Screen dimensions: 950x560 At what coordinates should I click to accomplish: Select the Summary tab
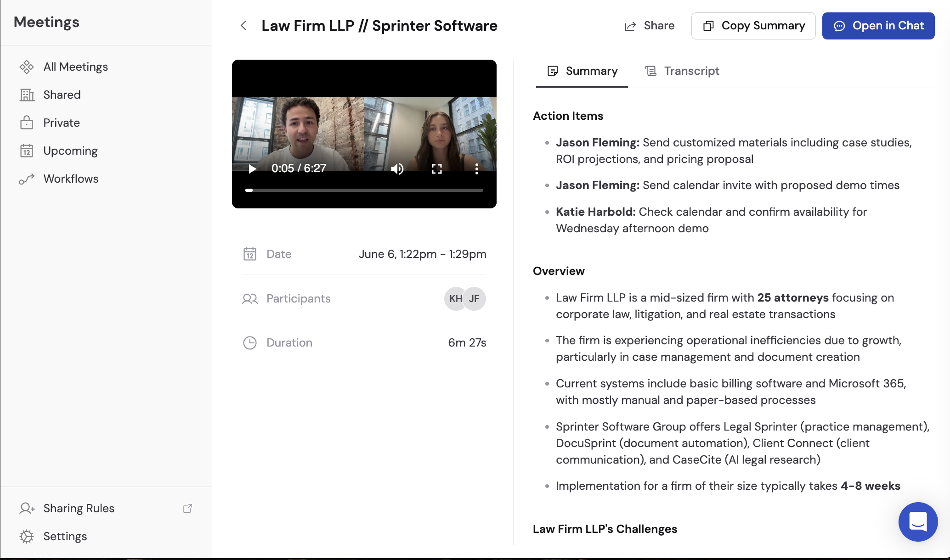(582, 71)
